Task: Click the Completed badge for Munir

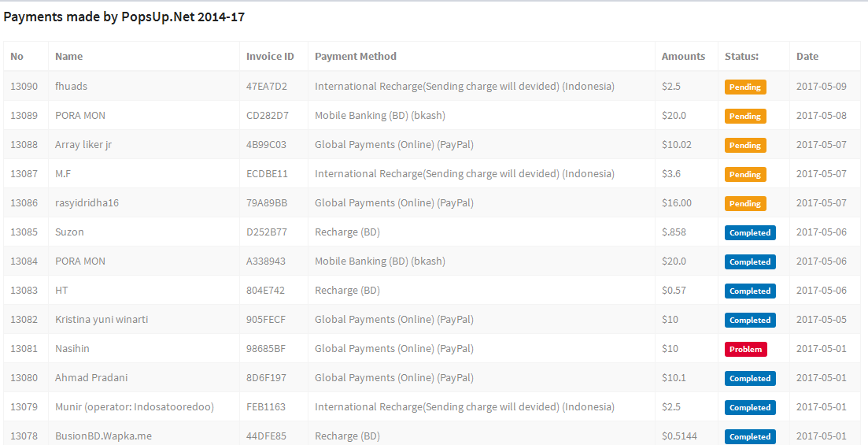Action: (750, 407)
